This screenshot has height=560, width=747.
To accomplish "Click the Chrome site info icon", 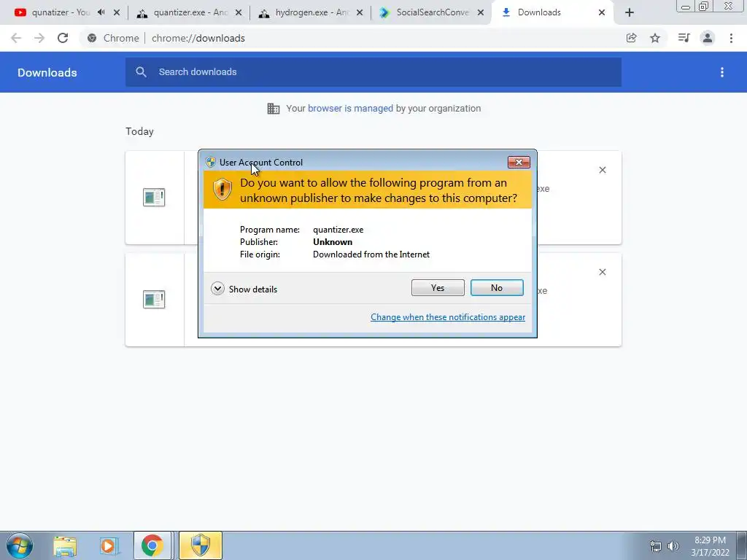I will (92, 38).
